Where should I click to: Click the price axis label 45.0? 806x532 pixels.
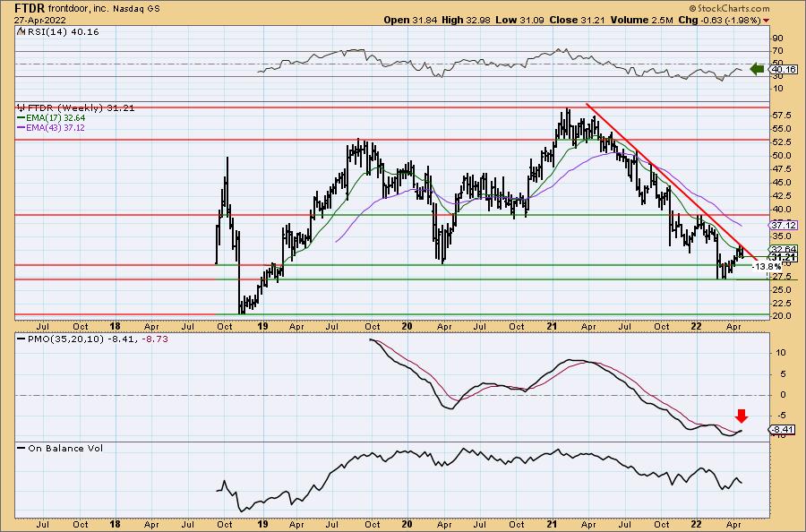pyautogui.click(x=781, y=183)
